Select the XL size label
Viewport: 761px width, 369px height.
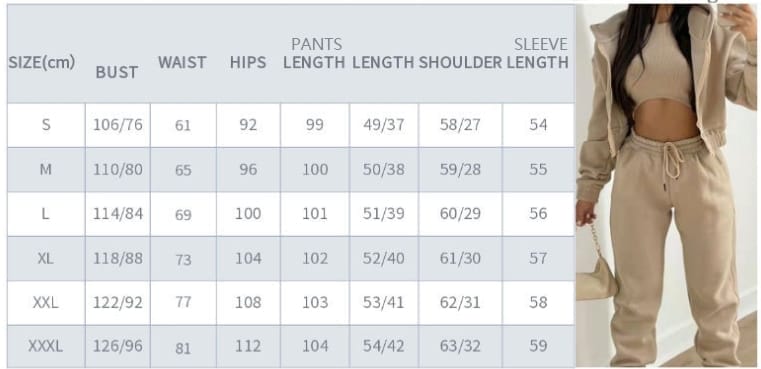(x=46, y=258)
